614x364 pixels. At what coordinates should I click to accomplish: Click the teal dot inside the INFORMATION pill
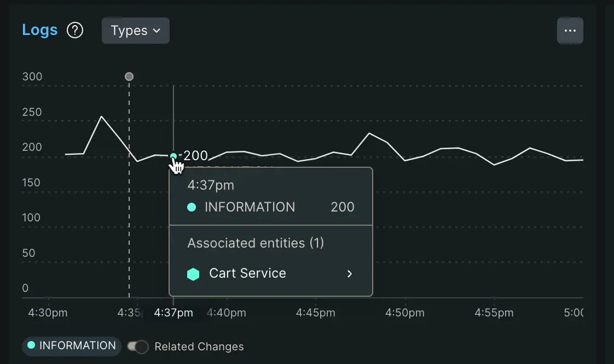tap(32, 346)
